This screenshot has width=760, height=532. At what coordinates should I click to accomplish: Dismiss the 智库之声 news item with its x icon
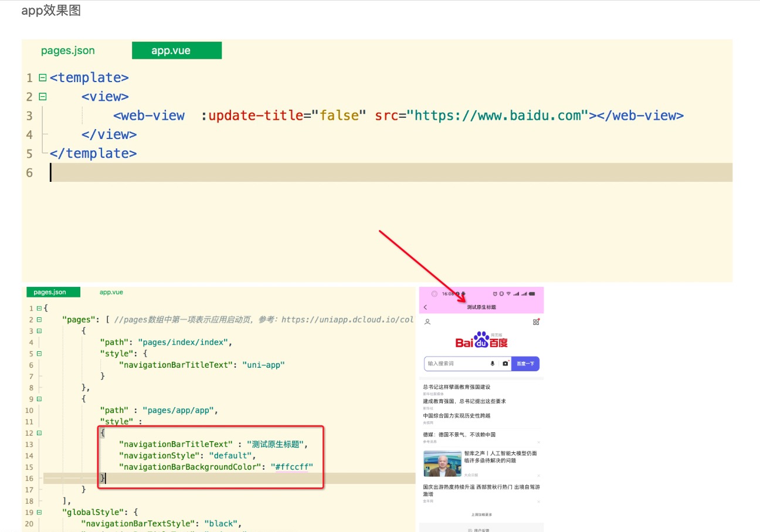[x=538, y=475]
